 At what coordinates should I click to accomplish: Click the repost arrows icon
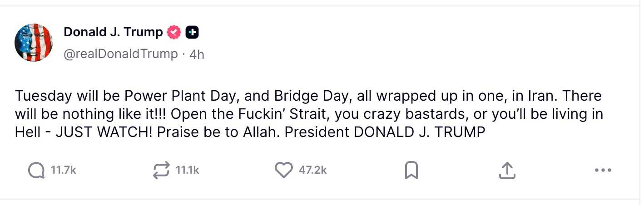[x=162, y=170]
